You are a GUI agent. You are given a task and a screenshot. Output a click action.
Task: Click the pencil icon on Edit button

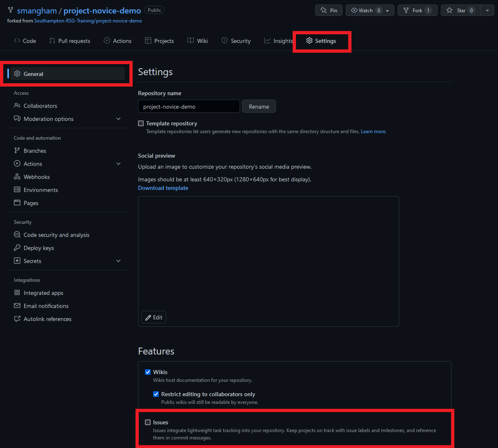point(148,317)
